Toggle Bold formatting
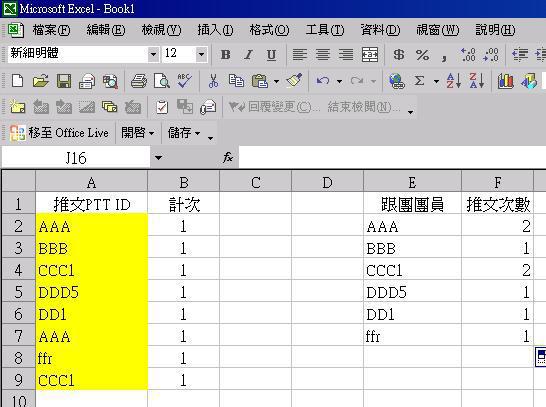The width and height of the screenshot is (546, 407). click(225, 55)
